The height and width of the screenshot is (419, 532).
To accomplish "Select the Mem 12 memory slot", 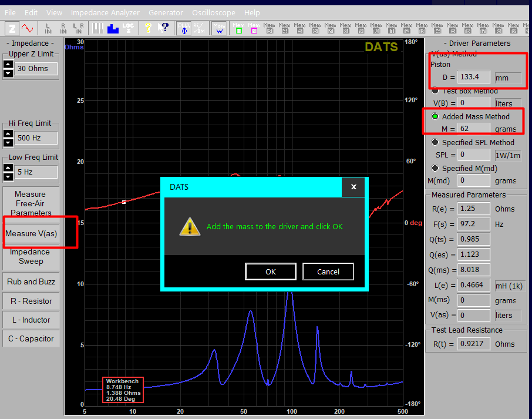I will [x=406, y=28].
